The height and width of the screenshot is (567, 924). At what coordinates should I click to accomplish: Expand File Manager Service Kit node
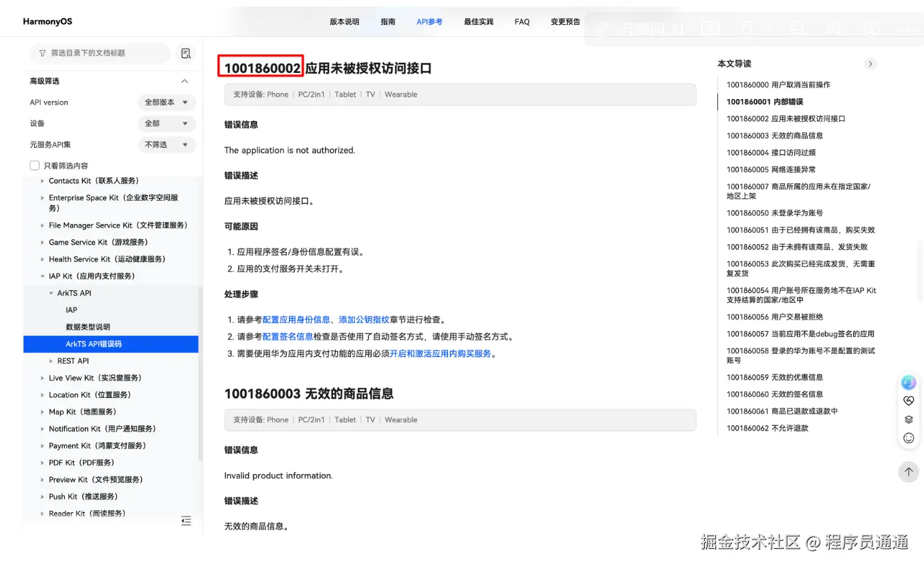coord(43,225)
